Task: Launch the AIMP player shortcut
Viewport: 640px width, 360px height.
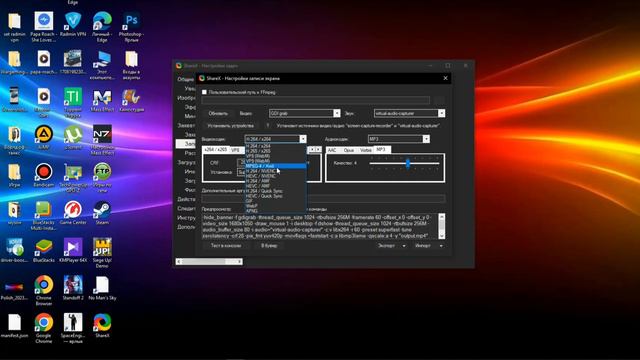Action: (x=44, y=135)
